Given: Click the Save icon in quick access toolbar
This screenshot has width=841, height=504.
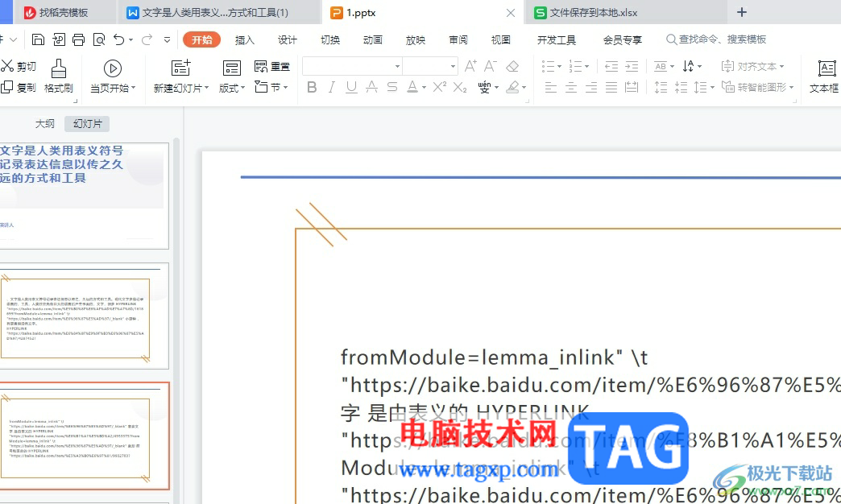Looking at the screenshot, I should coord(38,39).
